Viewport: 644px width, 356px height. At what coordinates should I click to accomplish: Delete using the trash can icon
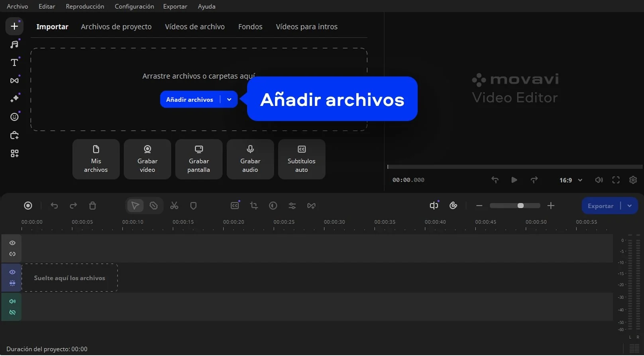pos(92,206)
